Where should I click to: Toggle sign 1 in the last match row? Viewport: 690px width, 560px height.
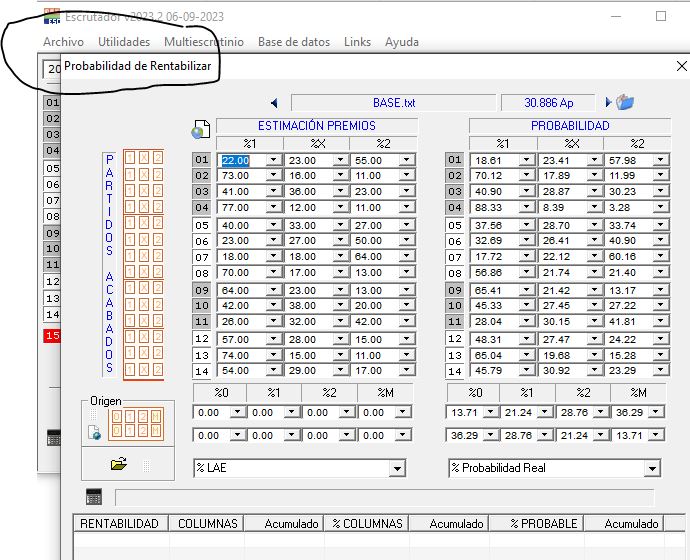[130, 369]
